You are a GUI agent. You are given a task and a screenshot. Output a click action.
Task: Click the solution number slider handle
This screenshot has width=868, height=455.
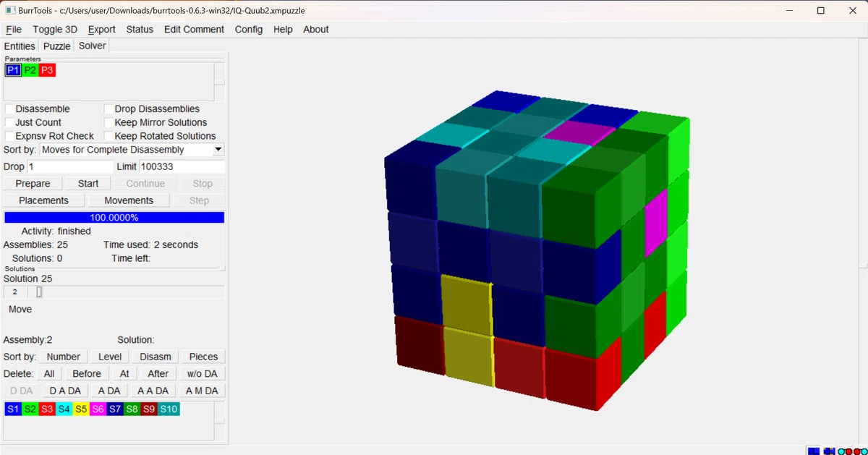pyautogui.click(x=39, y=292)
